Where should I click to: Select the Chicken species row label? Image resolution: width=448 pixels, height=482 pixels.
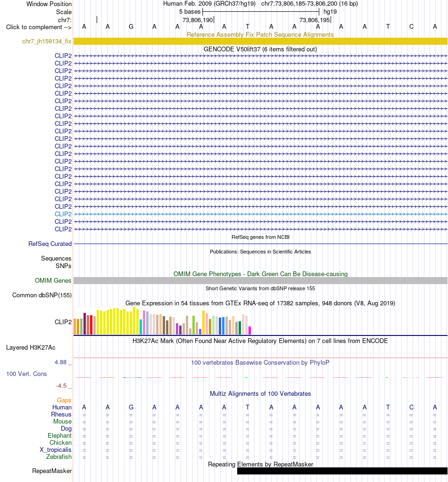click(61, 442)
